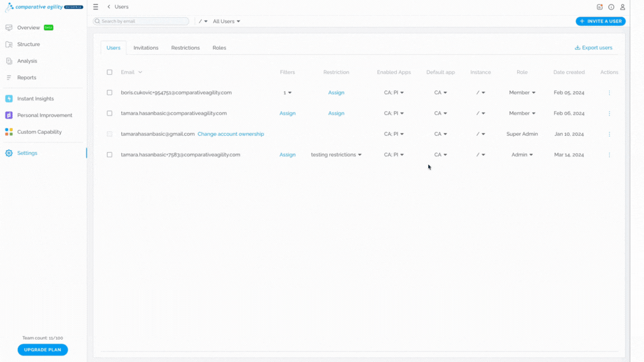Switch to the Users tab

(113, 47)
